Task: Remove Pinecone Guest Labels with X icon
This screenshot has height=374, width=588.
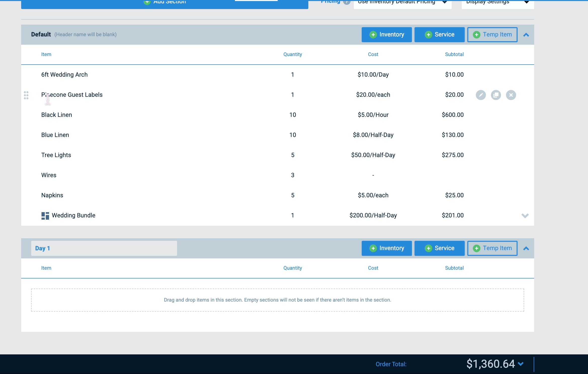Action: click(511, 95)
